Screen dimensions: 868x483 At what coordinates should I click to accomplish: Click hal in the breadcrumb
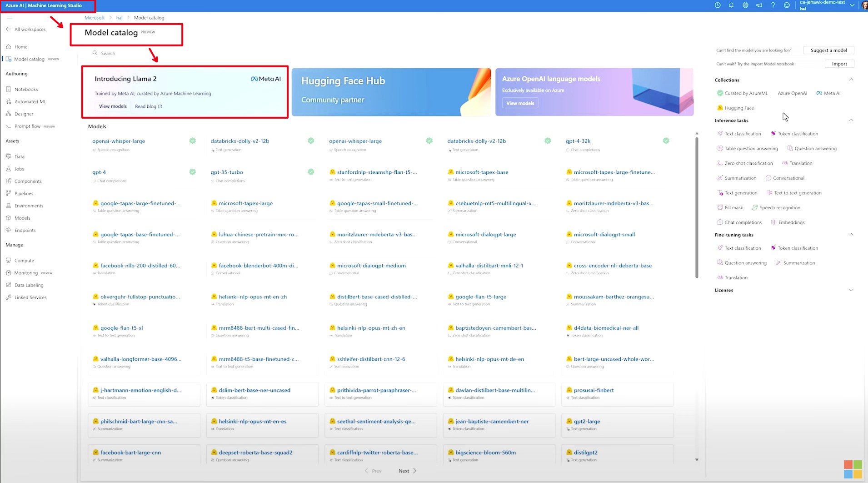119,18
